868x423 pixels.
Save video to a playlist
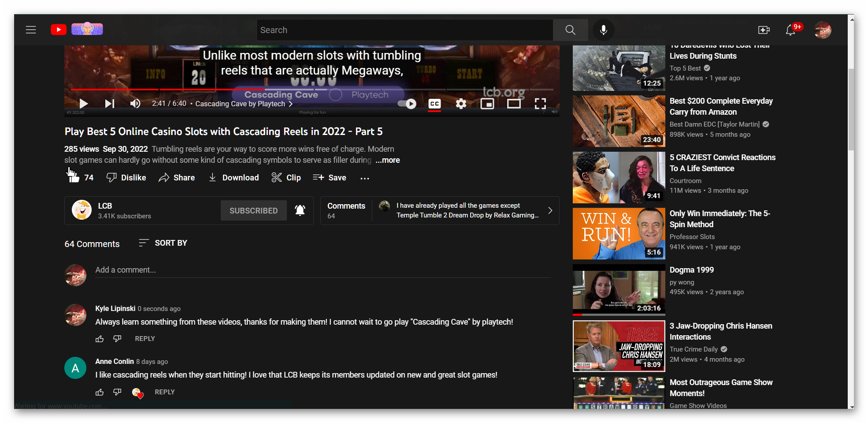coord(330,177)
